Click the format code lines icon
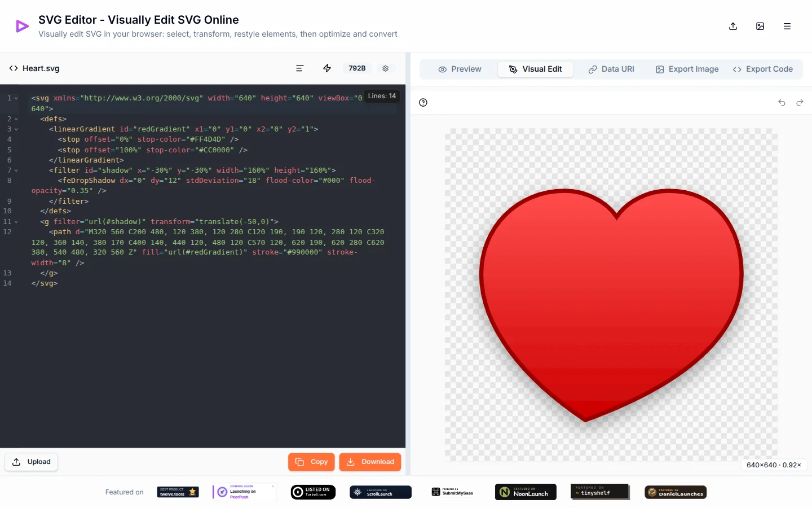This screenshot has height=508, width=812. (300, 68)
